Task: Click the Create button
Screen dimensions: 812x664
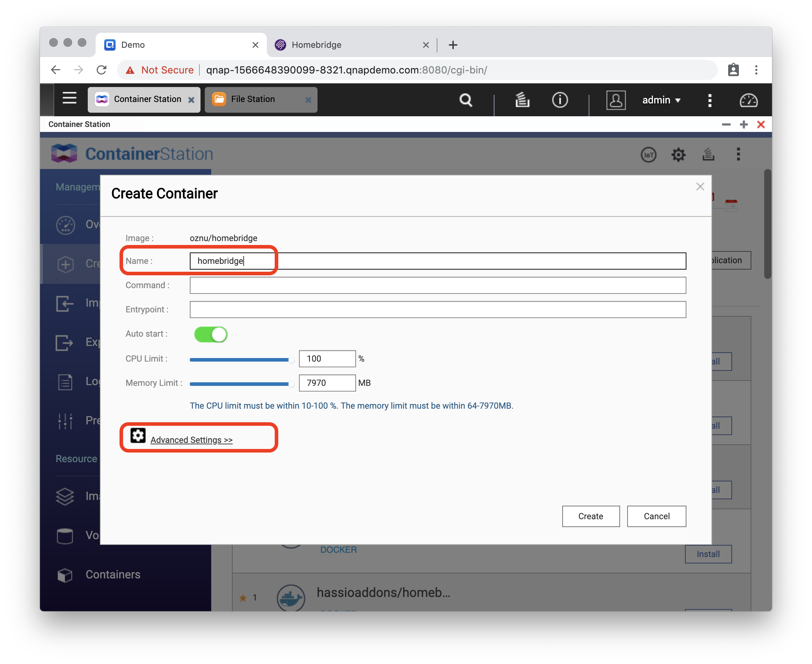Action: pos(590,516)
